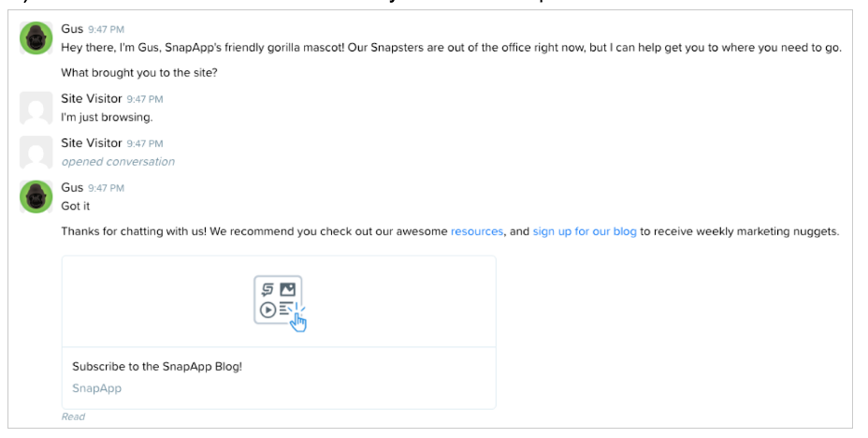Click the 'I'm just browsing.' message
The image size is (868, 438).
(107, 117)
